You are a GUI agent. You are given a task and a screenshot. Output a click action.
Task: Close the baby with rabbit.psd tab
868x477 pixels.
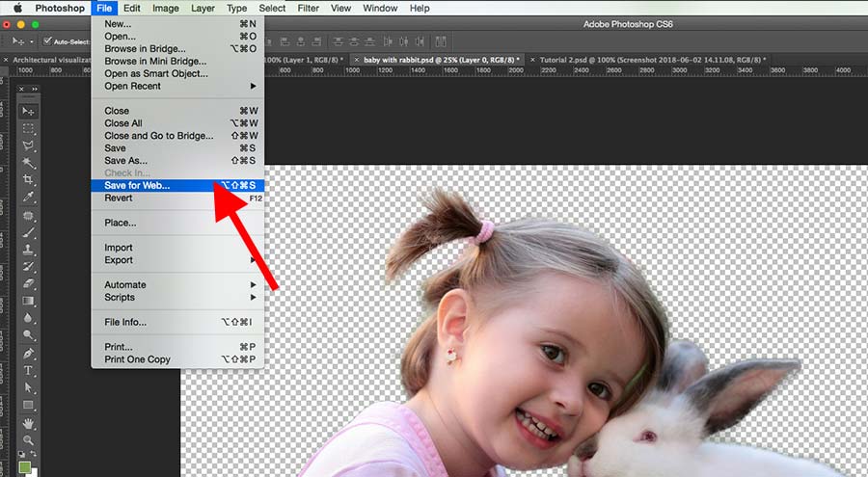pyautogui.click(x=358, y=60)
